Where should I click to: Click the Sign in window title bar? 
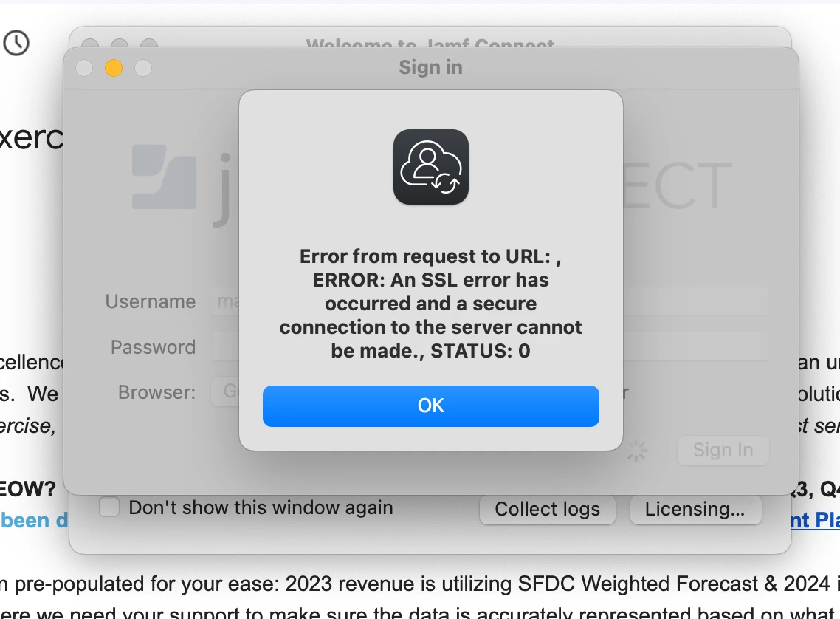coord(431,68)
